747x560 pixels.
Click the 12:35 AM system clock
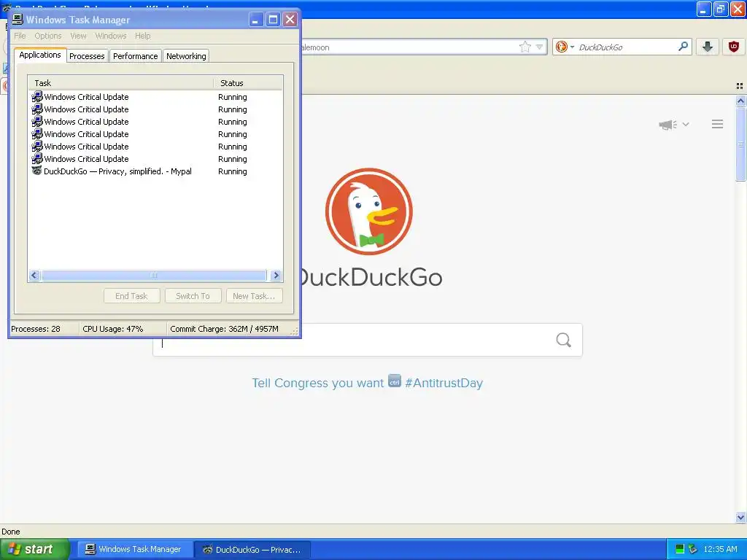[x=720, y=549]
